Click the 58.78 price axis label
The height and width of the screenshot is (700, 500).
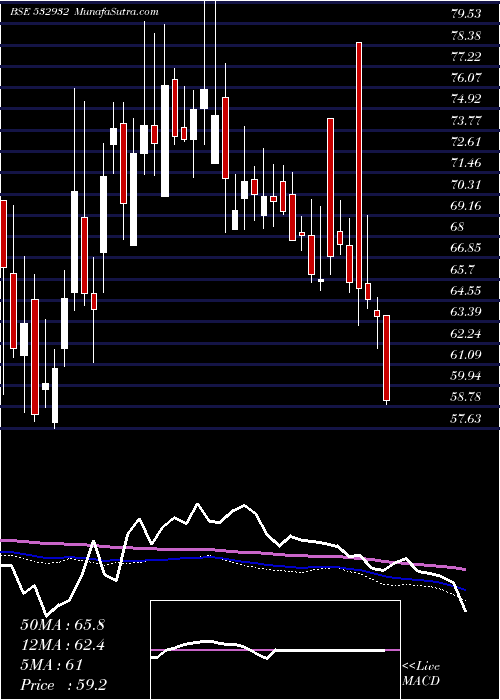pos(466,397)
